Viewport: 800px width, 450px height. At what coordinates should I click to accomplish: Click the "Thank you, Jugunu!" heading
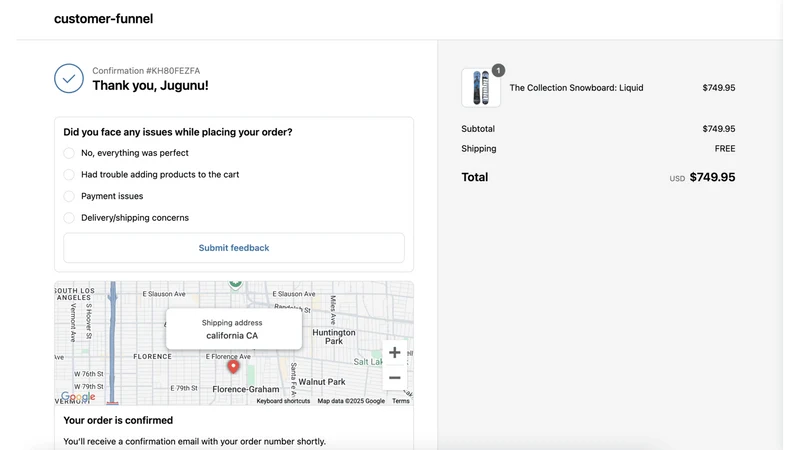[x=151, y=85]
